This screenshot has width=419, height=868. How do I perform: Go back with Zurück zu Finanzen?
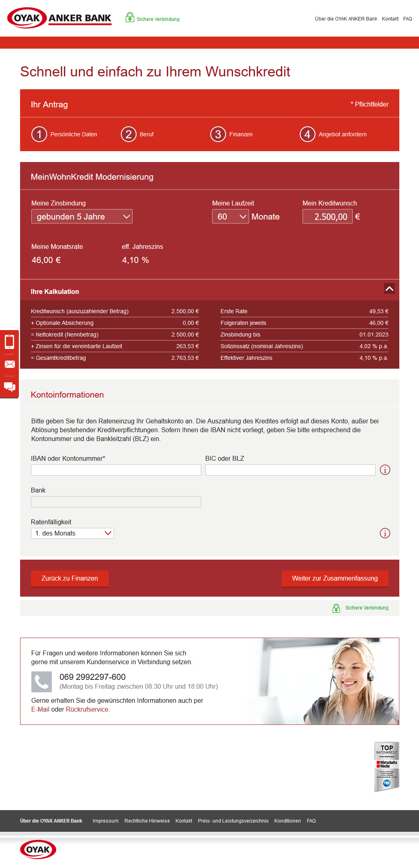click(x=70, y=579)
